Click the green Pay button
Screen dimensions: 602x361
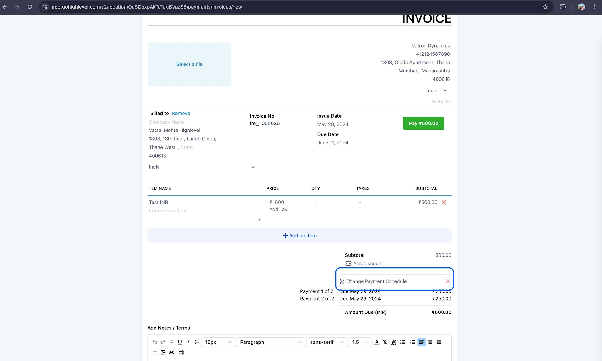point(423,123)
